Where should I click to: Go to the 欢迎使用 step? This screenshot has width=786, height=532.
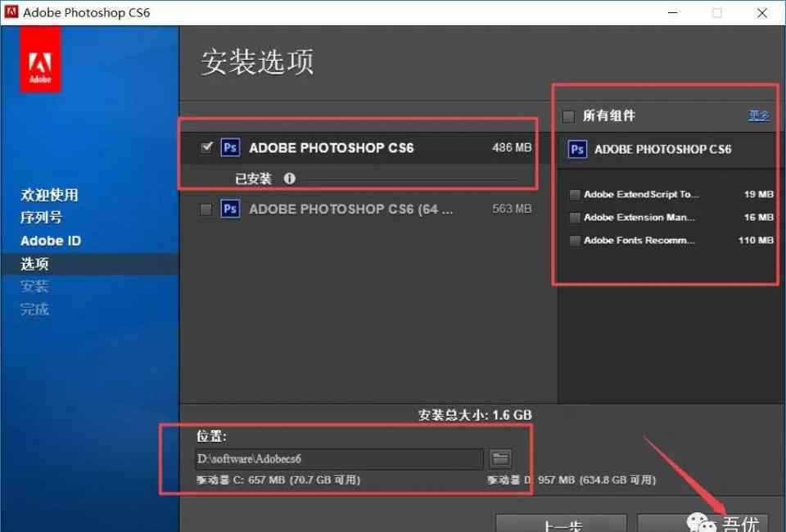click(x=49, y=195)
